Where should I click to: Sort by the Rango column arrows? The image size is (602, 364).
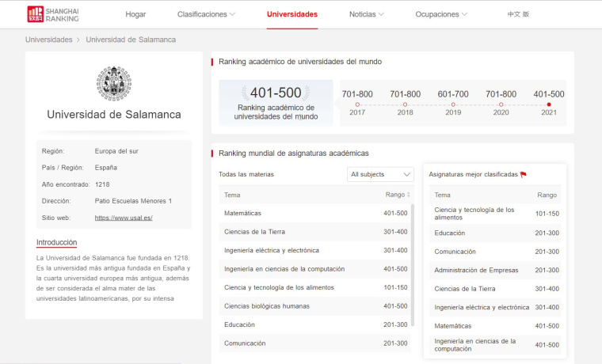pos(409,195)
